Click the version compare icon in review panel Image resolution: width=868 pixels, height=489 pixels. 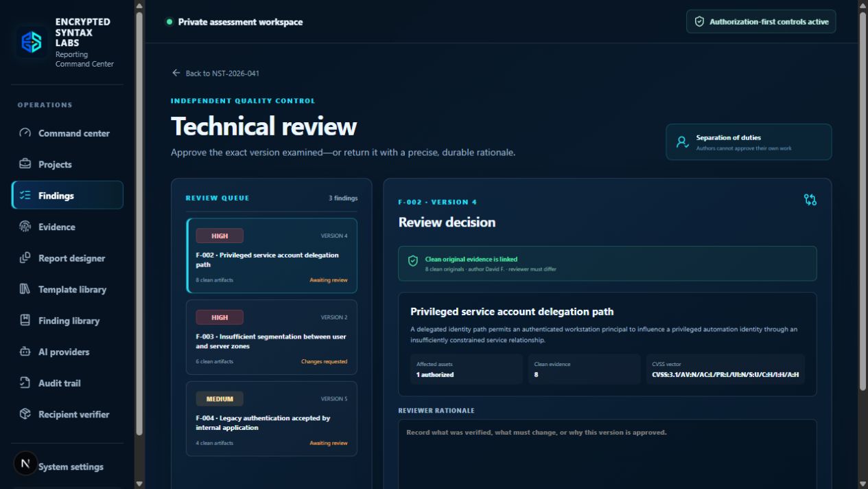click(810, 200)
